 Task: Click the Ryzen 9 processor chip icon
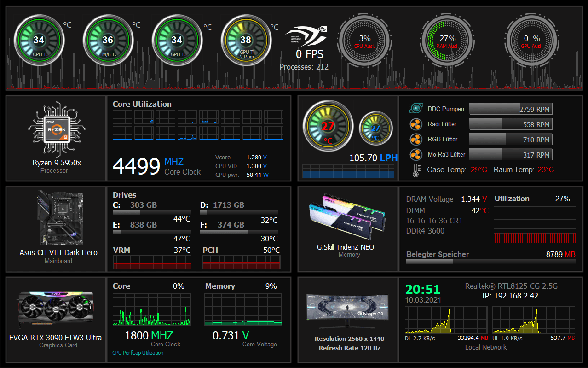(57, 129)
